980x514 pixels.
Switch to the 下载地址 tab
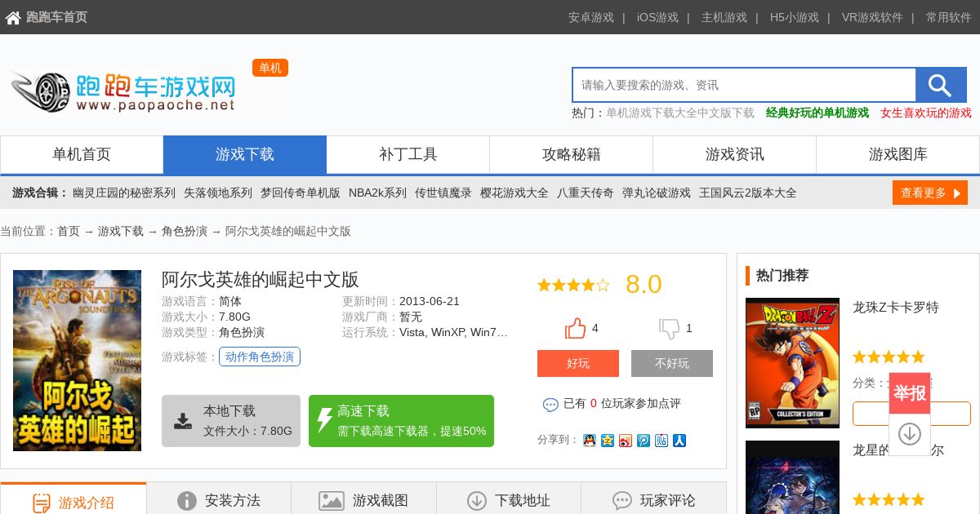509,498
